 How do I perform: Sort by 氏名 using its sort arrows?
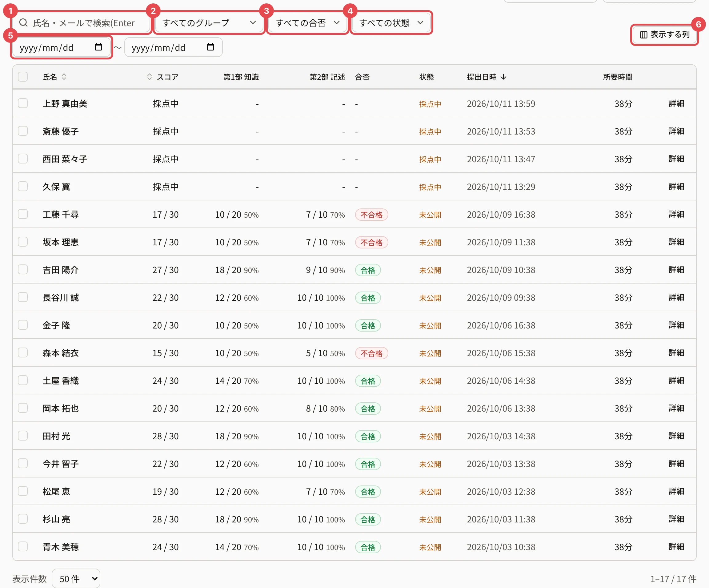(x=64, y=77)
